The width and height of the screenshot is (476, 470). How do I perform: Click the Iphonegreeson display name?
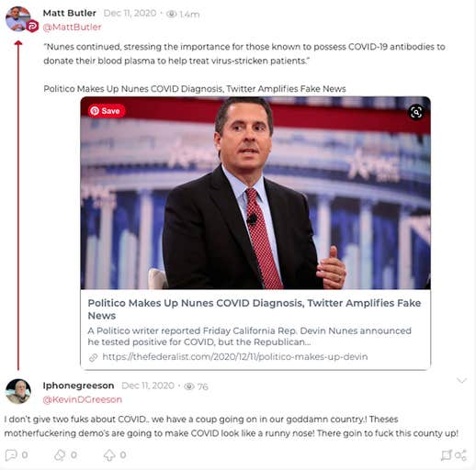(78, 386)
